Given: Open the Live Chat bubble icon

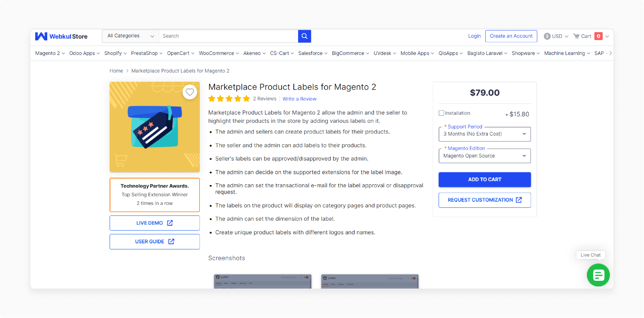Looking at the screenshot, I should point(598,275).
